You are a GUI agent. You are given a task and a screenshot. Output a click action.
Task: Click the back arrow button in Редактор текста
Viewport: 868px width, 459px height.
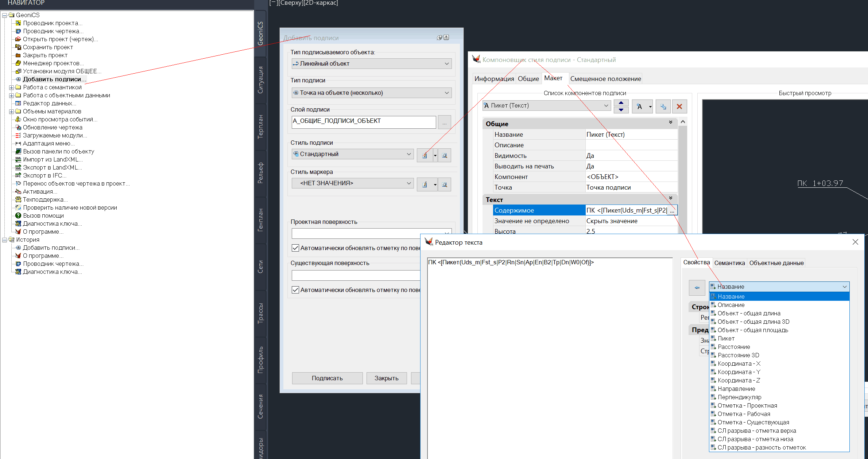coord(697,288)
